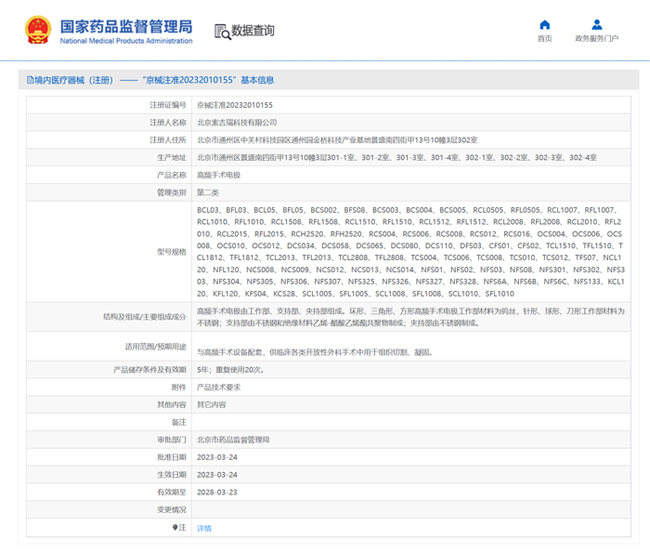Click the 型号规格 model list text
Screen dimensions: 650x553
[410, 253]
